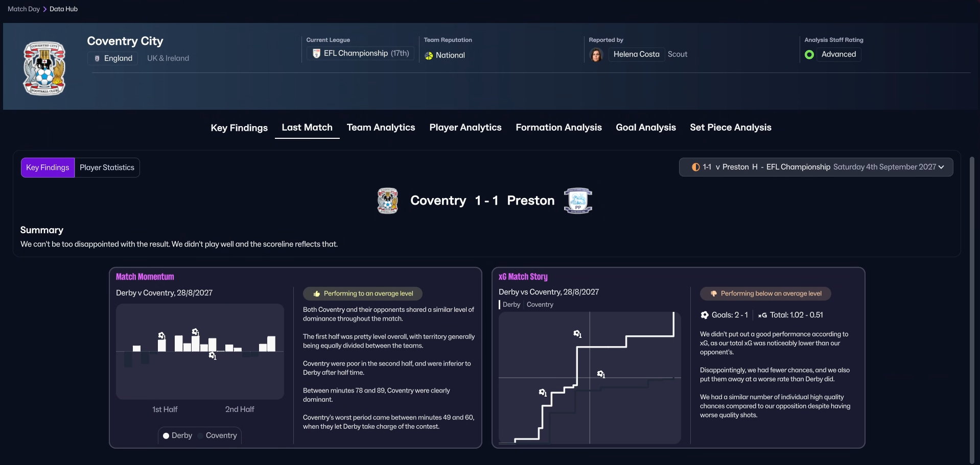Image resolution: width=980 pixels, height=465 pixels.
Task: Click the Preston team name in the scoreline
Action: tap(531, 201)
